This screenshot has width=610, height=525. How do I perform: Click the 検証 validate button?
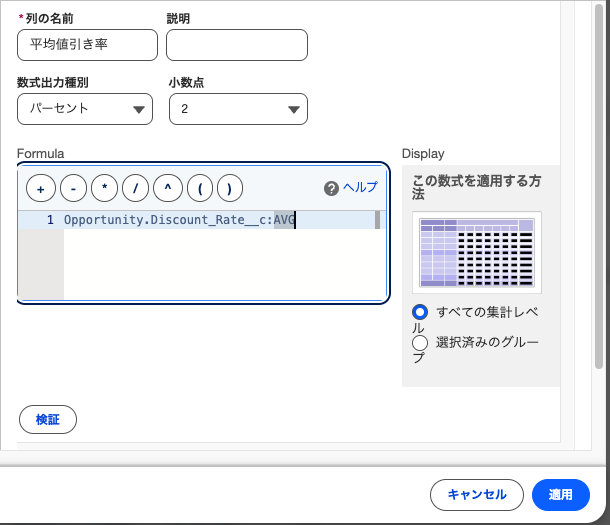pyautogui.click(x=48, y=419)
